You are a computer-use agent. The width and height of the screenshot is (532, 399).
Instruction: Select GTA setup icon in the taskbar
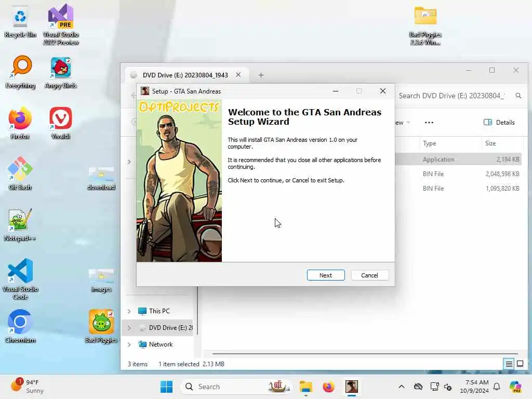coord(352,387)
